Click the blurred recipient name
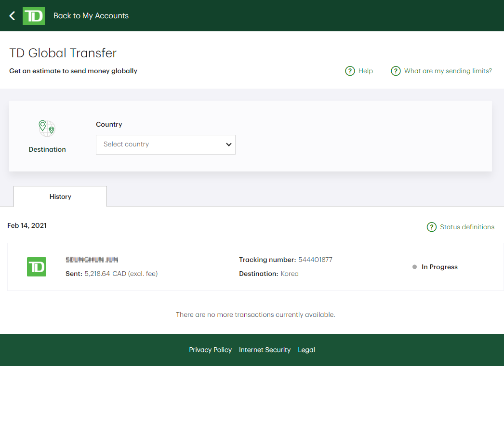504x446 pixels. 92,260
